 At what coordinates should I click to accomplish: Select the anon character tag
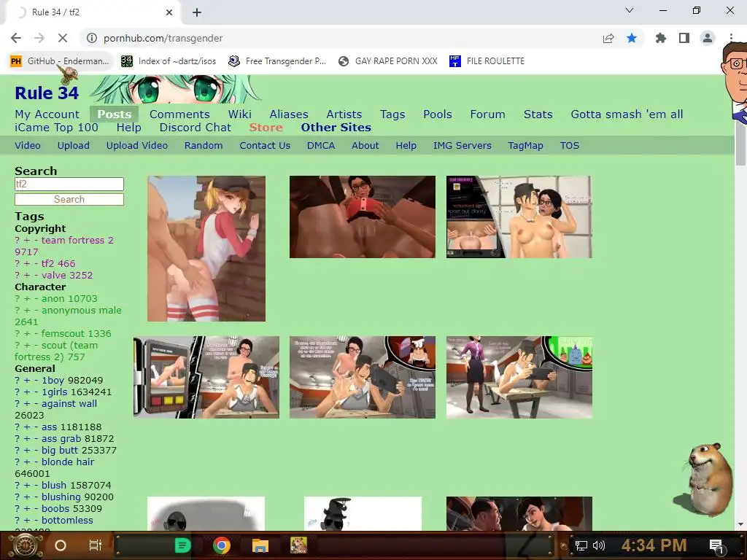click(x=53, y=298)
